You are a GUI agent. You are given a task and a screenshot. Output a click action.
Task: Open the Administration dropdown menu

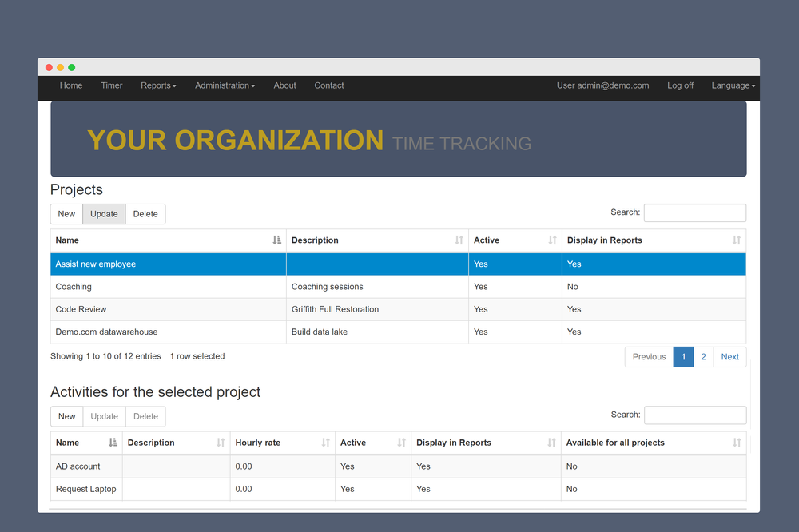coord(225,85)
